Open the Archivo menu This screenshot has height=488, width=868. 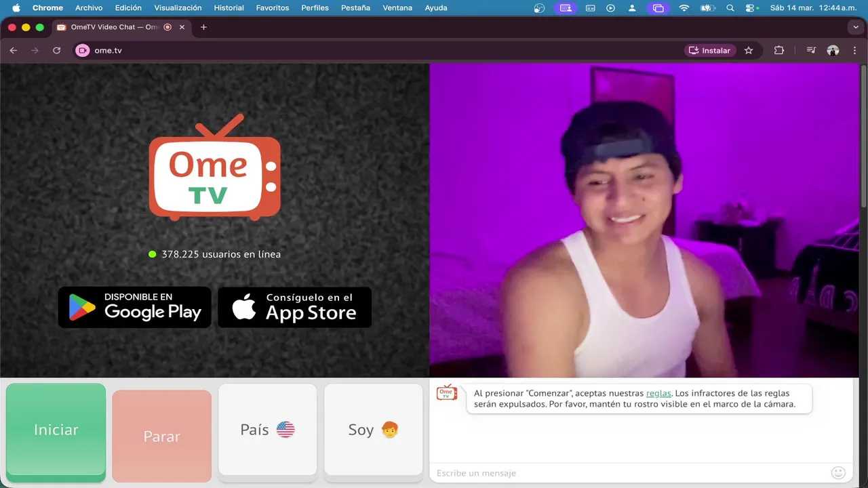click(89, 7)
